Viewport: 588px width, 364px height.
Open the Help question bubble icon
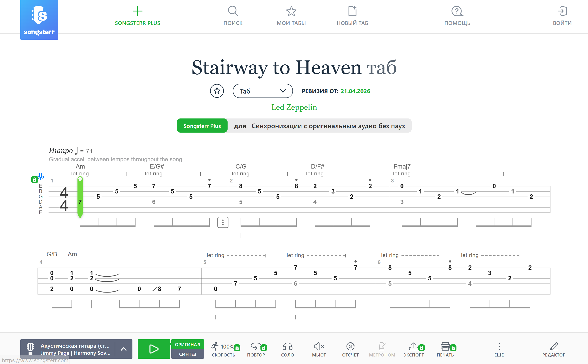457,11
